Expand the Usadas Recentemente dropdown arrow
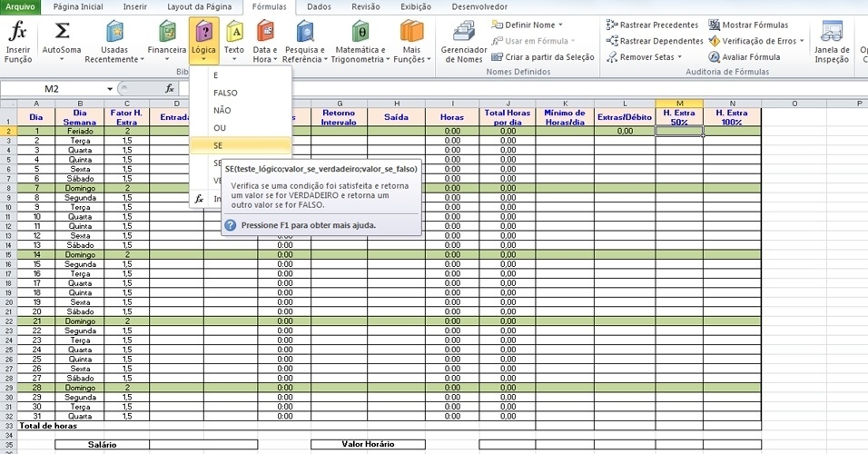This screenshot has width=868, height=454. 143,59
